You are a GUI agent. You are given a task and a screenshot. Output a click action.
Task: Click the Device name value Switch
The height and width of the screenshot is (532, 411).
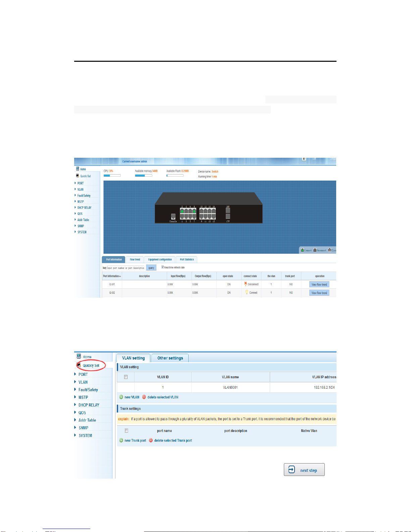[x=215, y=172]
